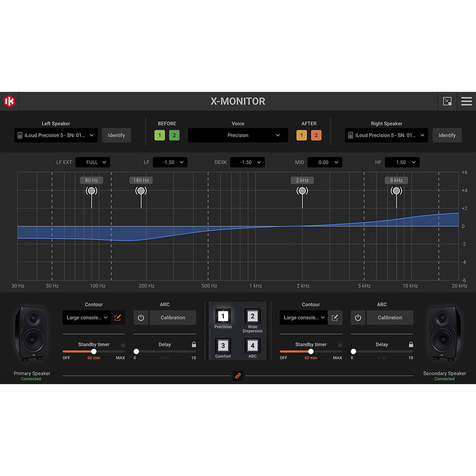Screen dimensions: 476x476
Task: Click the edit pencil next to left Contour
Action: 118,317
